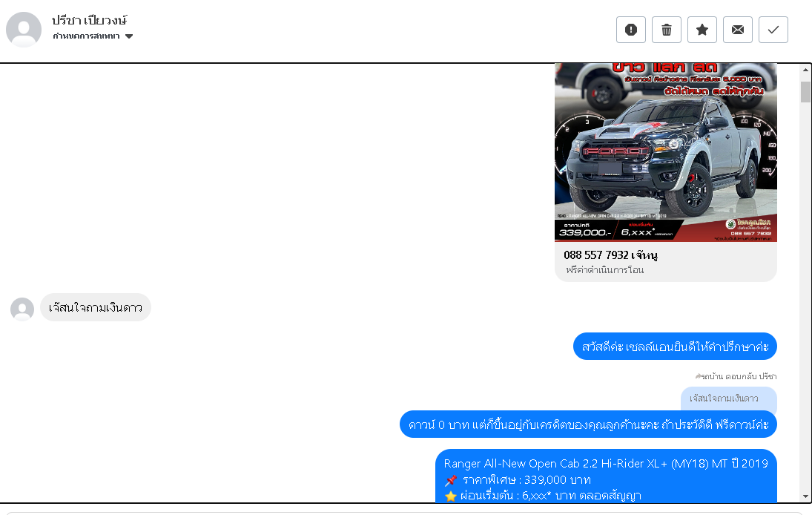The height and width of the screenshot is (515, 812).
Task: Mark conversation done with checkmark icon
Action: [773, 30]
